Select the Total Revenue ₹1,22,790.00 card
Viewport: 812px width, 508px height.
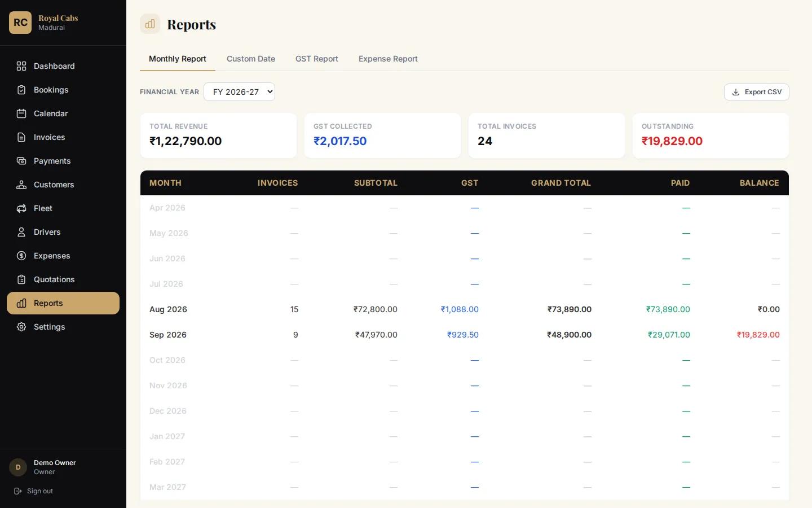click(x=218, y=135)
